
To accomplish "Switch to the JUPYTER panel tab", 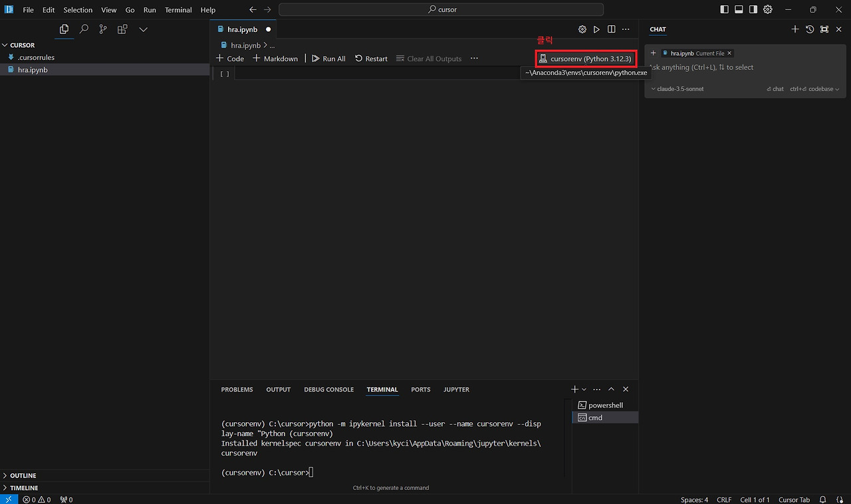I will pyautogui.click(x=457, y=390).
